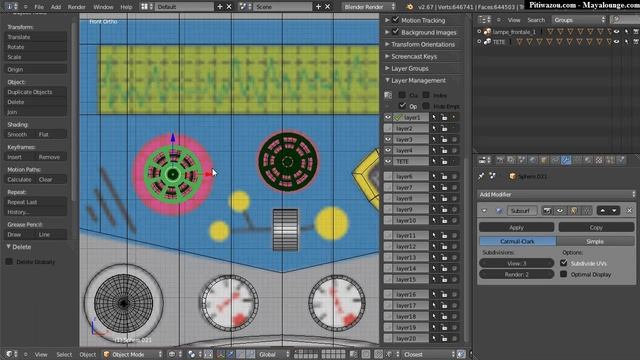Open the Add menu
This screenshot has height=360, width=640.
coord(56,7)
